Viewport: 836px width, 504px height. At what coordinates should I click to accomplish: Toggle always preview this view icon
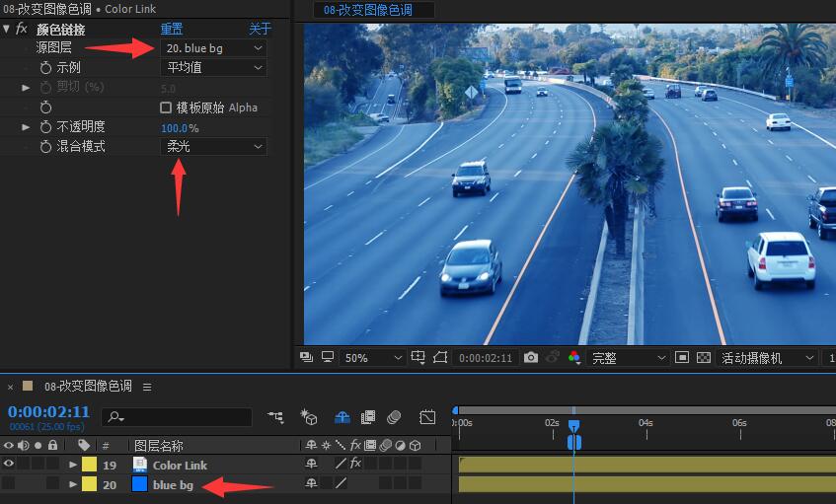[x=307, y=357]
